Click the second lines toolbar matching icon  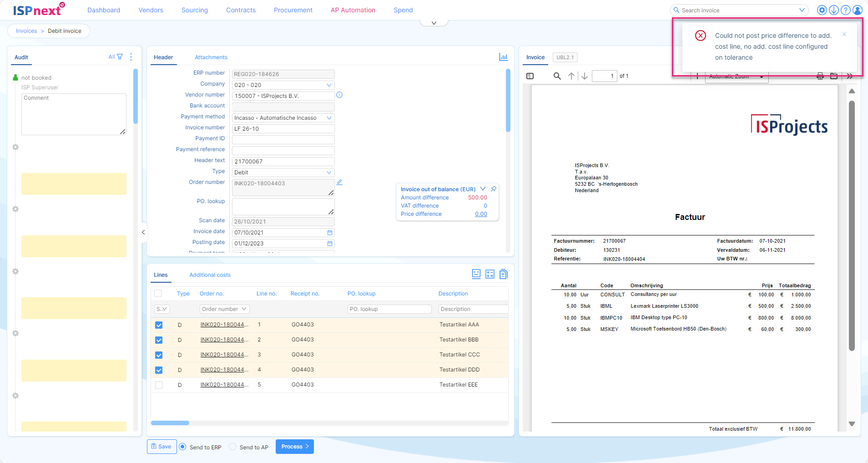click(x=490, y=274)
